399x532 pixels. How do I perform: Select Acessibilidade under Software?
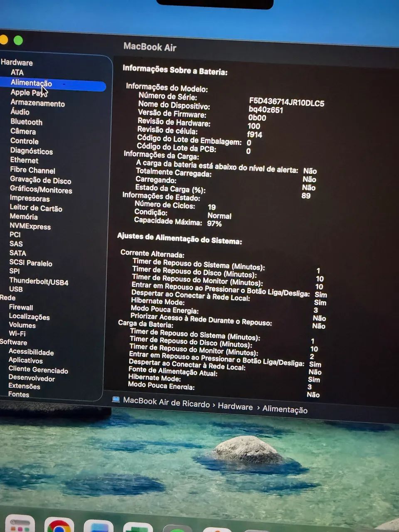(x=31, y=352)
